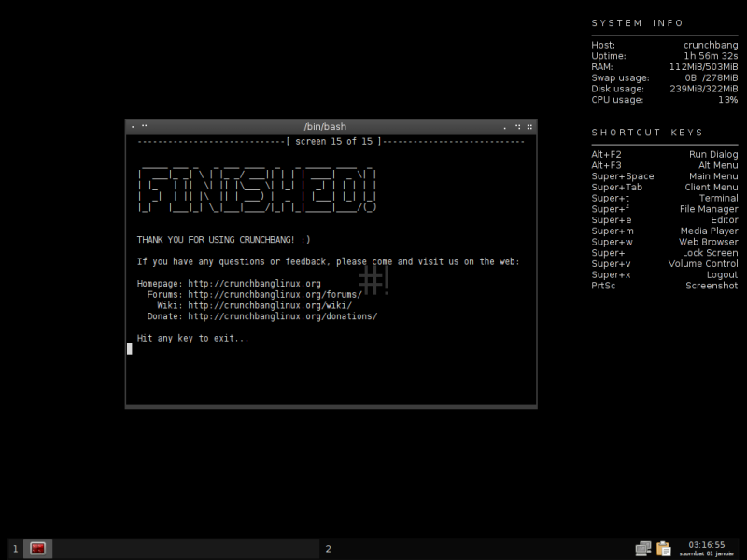Click the "Alt+F2" shortcut text
The height and width of the screenshot is (560, 747).
606,155
